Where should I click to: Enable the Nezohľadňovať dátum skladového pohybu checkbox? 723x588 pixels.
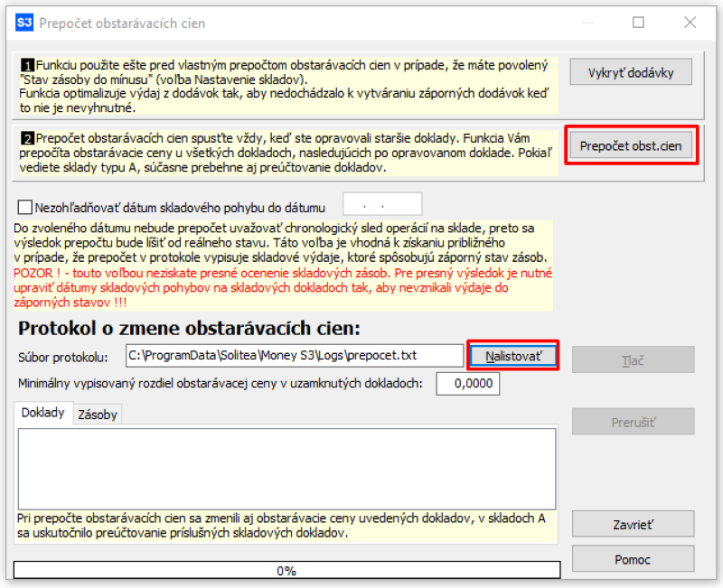point(25,207)
